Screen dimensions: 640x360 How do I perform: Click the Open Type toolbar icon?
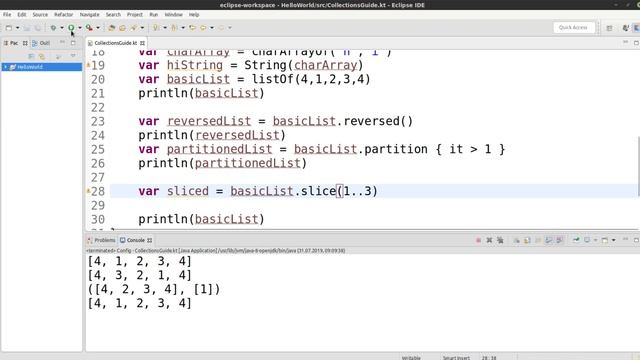click(133, 28)
